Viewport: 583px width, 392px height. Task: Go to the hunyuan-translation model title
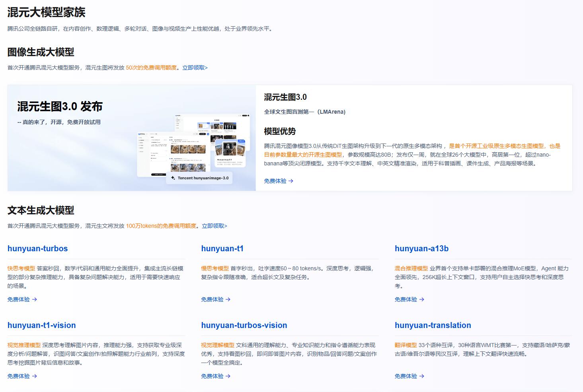433,325
